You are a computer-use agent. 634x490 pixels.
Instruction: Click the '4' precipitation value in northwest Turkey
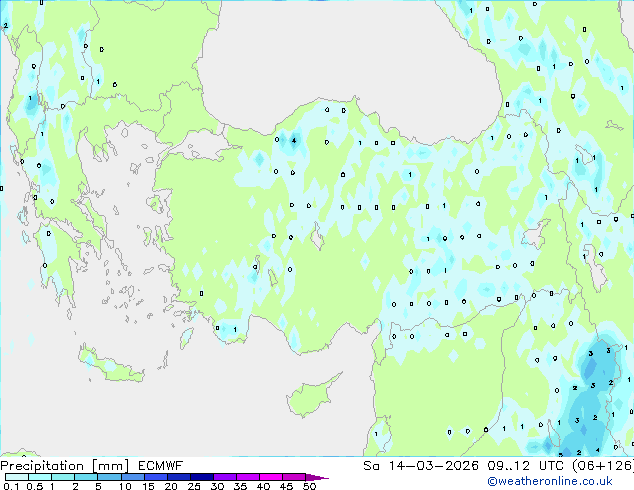(294, 141)
